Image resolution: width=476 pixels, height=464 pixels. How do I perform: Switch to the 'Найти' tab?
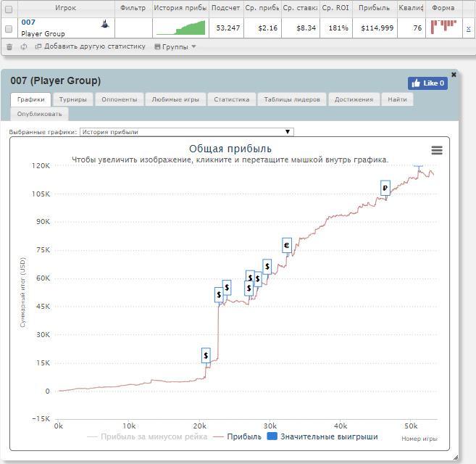pyautogui.click(x=397, y=99)
